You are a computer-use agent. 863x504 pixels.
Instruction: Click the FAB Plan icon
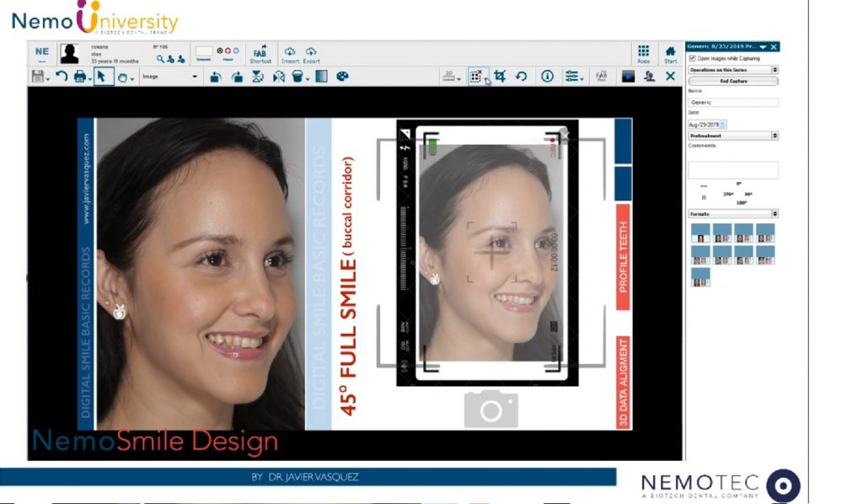tap(602, 77)
